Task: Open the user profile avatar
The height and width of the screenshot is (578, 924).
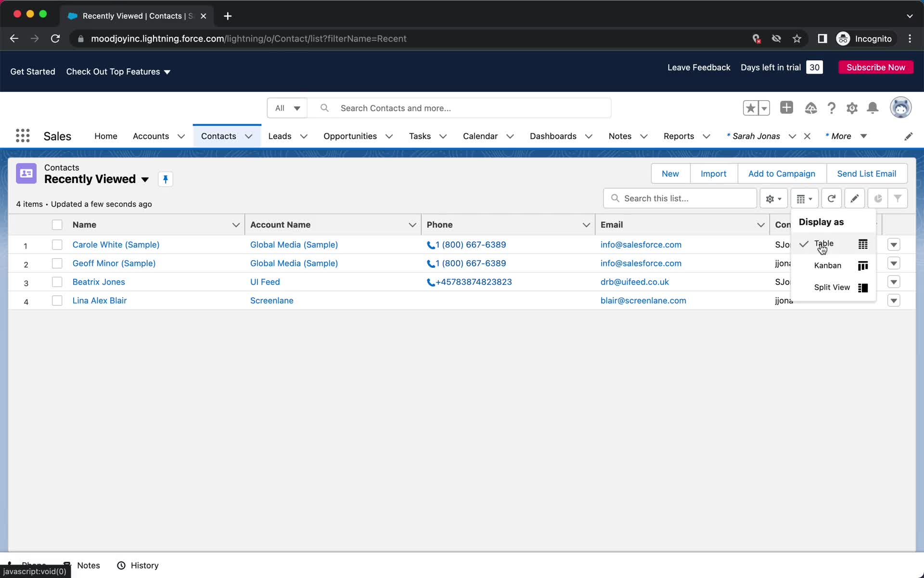Action: 900,107
